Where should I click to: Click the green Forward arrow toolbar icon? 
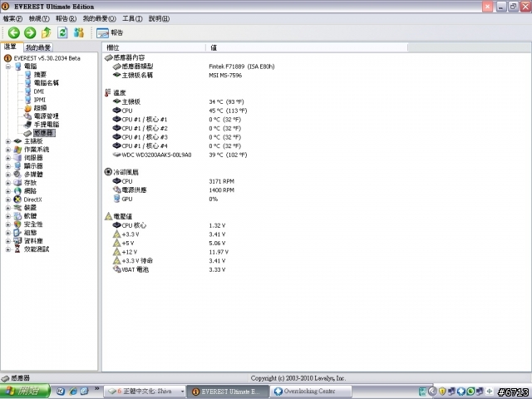(30, 33)
